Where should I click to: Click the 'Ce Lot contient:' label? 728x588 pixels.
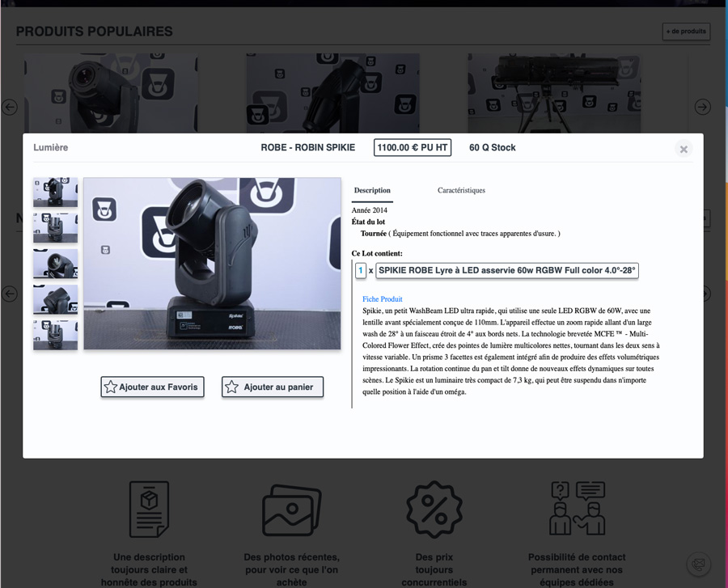(x=377, y=253)
